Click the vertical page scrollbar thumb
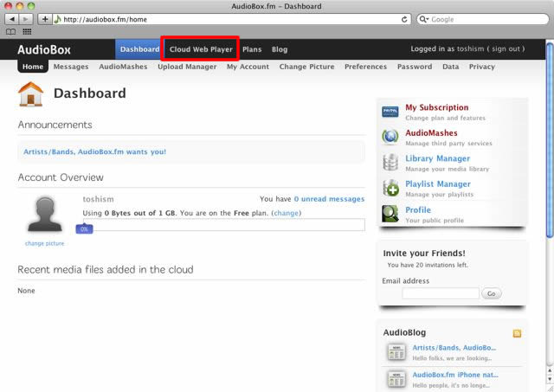The width and height of the screenshot is (554, 392). (x=550, y=140)
